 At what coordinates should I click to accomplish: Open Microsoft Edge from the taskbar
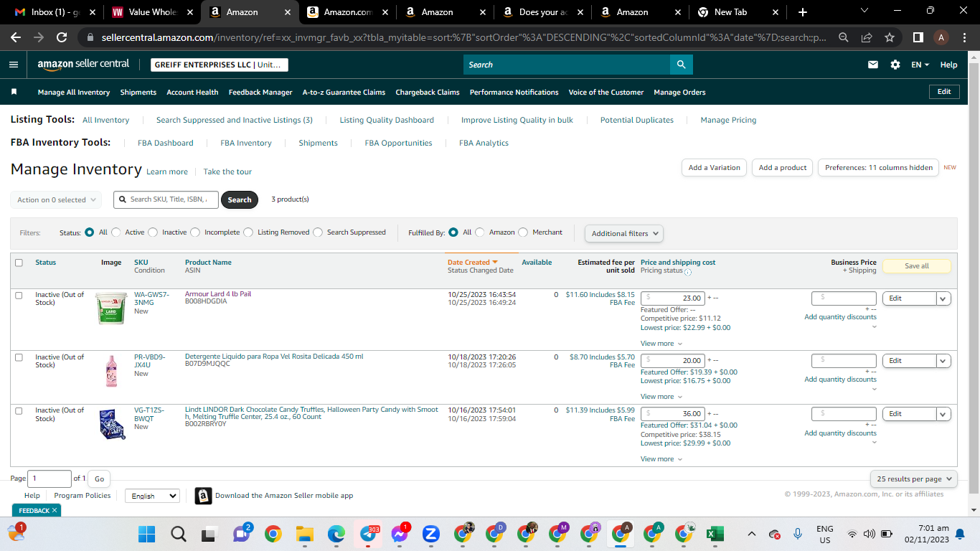click(x=336, y=534)
